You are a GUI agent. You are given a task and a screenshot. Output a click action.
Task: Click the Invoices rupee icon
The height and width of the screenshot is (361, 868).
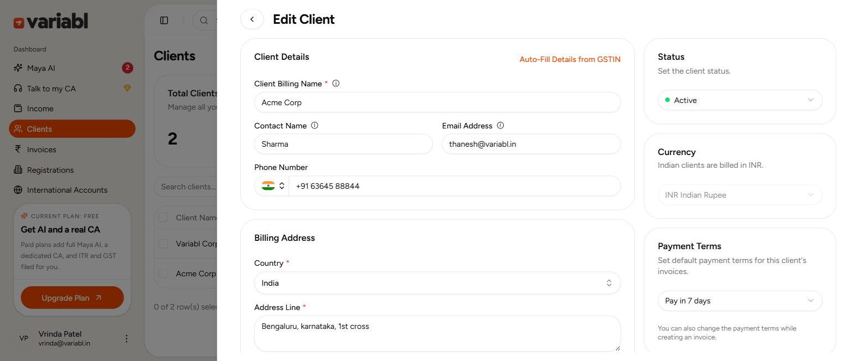tap(18, 149)
